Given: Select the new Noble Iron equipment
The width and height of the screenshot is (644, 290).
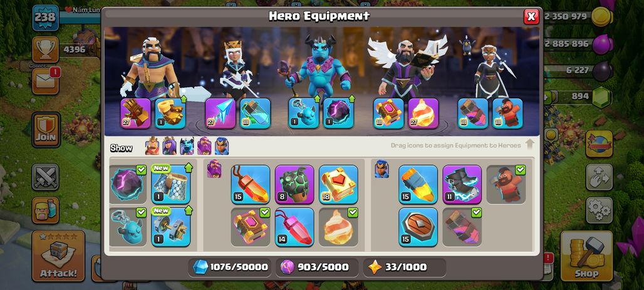Looking at the screenshot, I should click(x=171, y=227).
